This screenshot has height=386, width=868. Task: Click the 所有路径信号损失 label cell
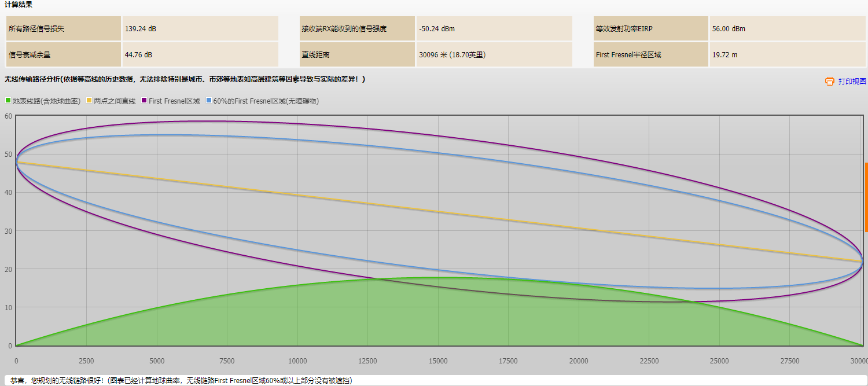click(64, 28)
